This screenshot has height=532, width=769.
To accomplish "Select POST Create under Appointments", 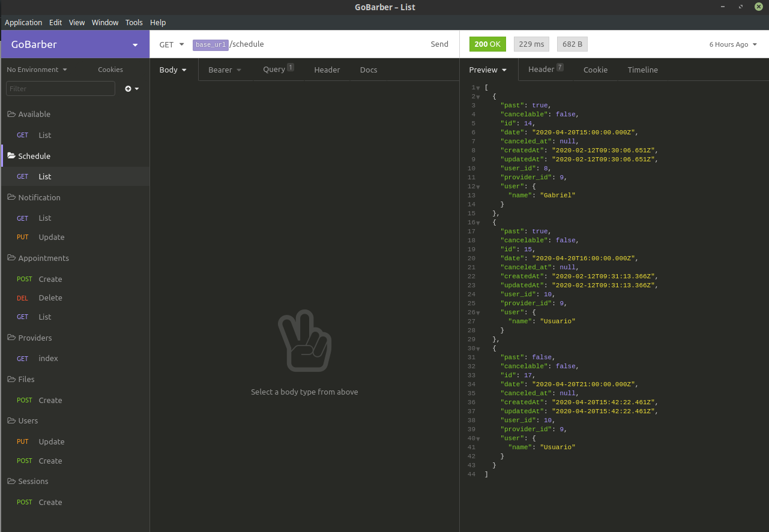I will click(75, 279).
